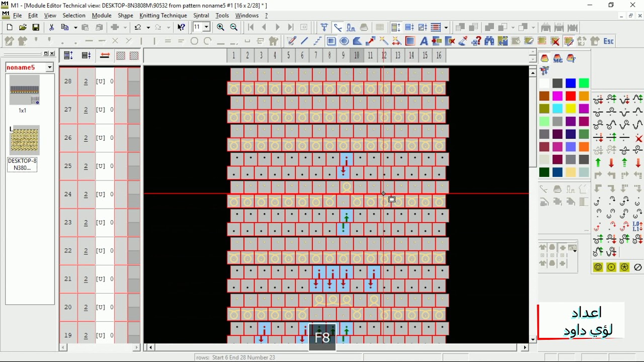
Task: Jump to the last row navigation icon
Action: 290,27
